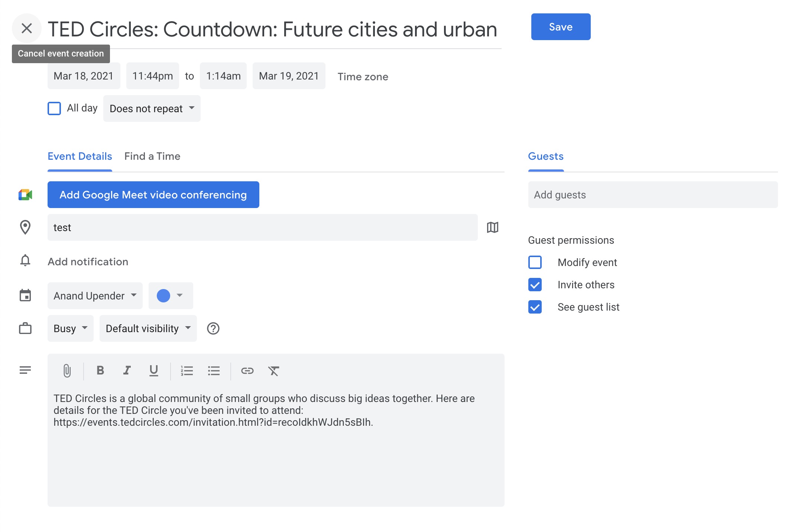Change the end time 1:14am
This screenshot has width=804, height=532.
[223, 76]
